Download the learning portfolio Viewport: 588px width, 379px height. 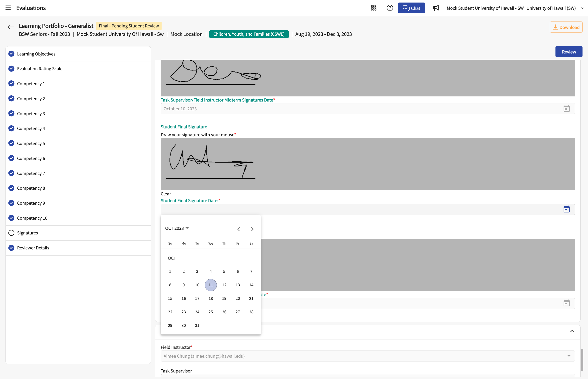[566, 27]
